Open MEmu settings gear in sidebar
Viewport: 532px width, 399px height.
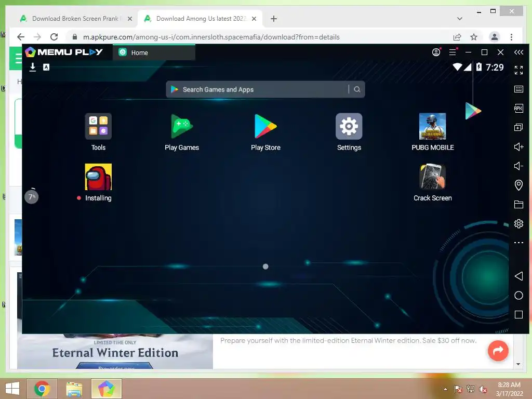pos(518,223)
